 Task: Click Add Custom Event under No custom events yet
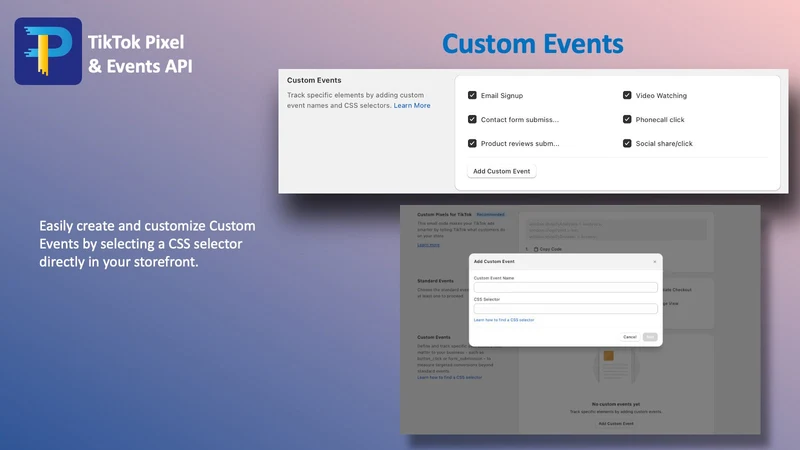[616, 423]
